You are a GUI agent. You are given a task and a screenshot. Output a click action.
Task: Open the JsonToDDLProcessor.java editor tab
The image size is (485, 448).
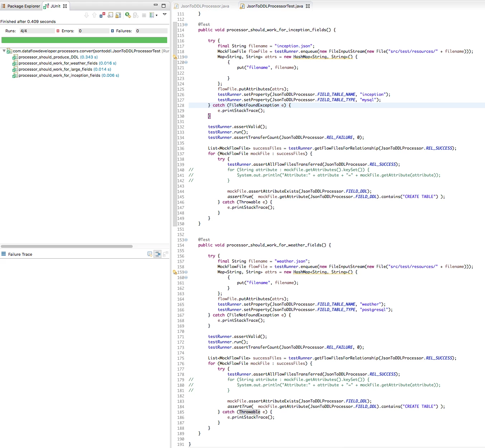[x=202, y=6]
